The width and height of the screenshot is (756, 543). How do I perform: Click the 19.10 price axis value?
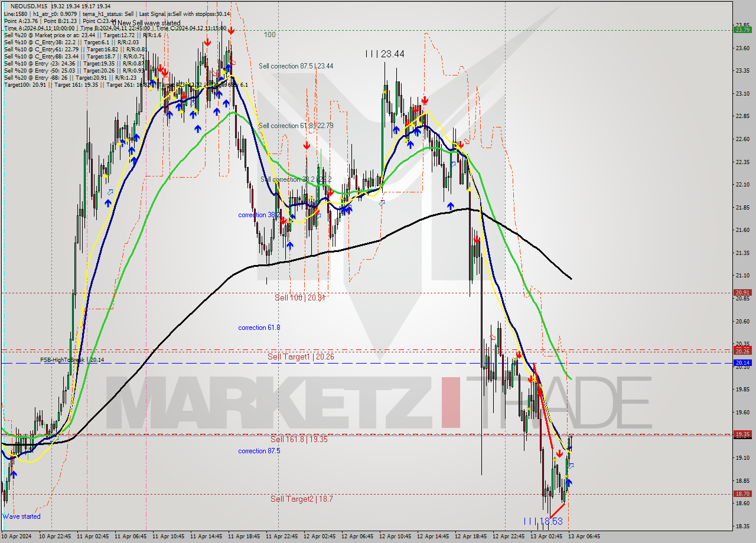[742, 457]
